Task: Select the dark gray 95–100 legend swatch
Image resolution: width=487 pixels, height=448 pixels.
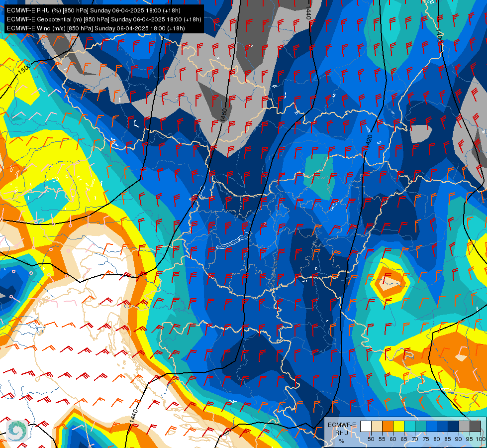Action: click(x=475, y=426)
